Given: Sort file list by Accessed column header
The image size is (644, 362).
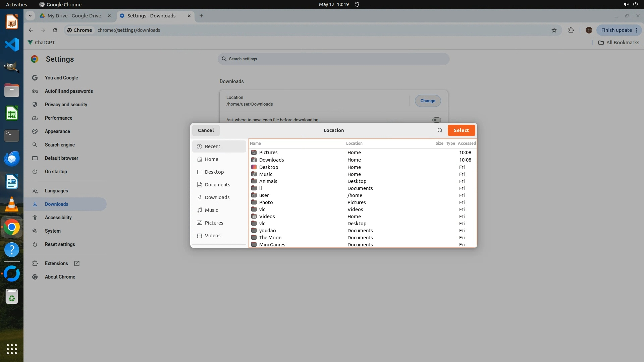Looking at the screenshot, I should tap(467, 143).
